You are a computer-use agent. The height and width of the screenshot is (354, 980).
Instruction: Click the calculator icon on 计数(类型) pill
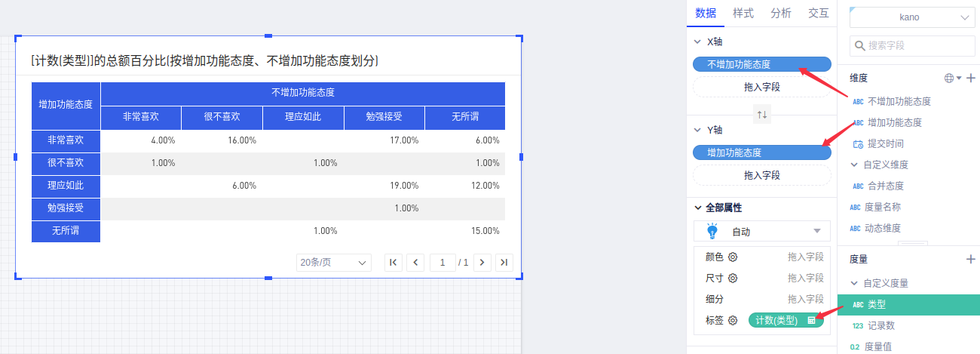(812, 321)
